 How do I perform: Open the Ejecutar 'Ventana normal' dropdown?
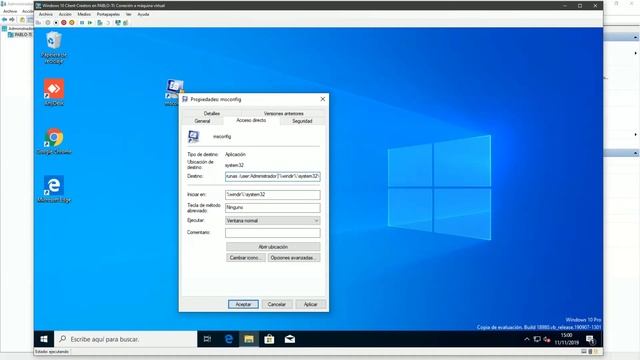[x=273, y=220]
